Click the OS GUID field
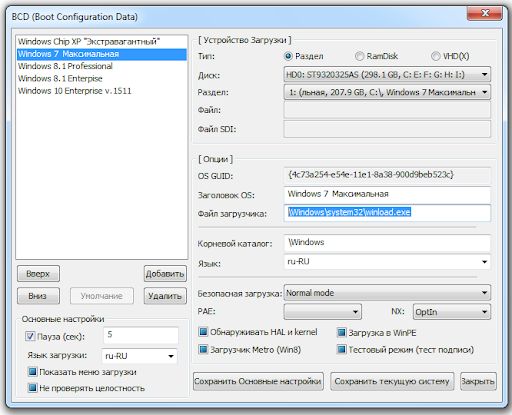This screenshot has height=415, width=512. point(387,176)
